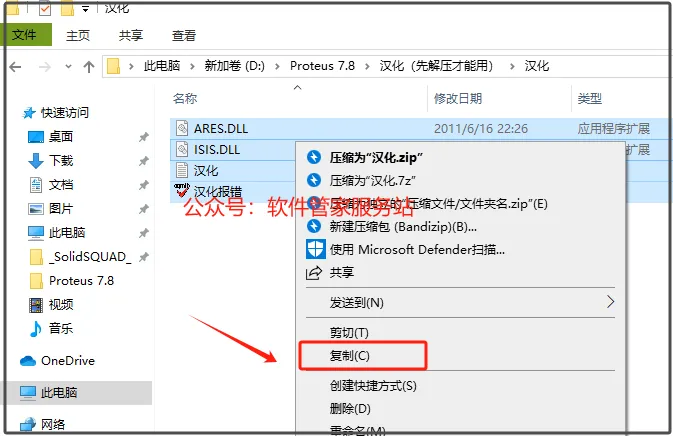Click 此电脑 in the address breadcrumb
Viewport: 673px width, 436px height.
162,66
